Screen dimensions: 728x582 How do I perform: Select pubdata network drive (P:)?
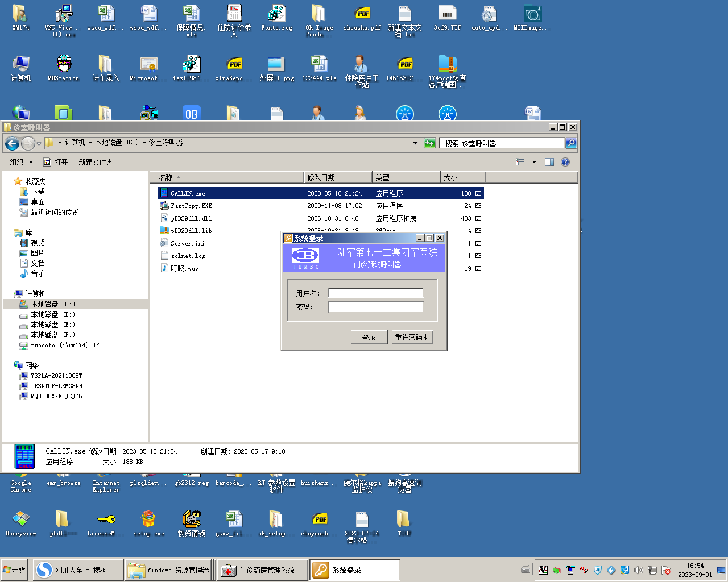coord(63,345)
